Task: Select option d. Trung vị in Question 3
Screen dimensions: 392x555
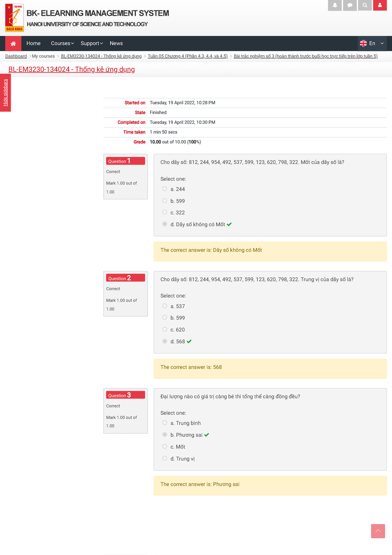Action: click(x=165, y=458)
